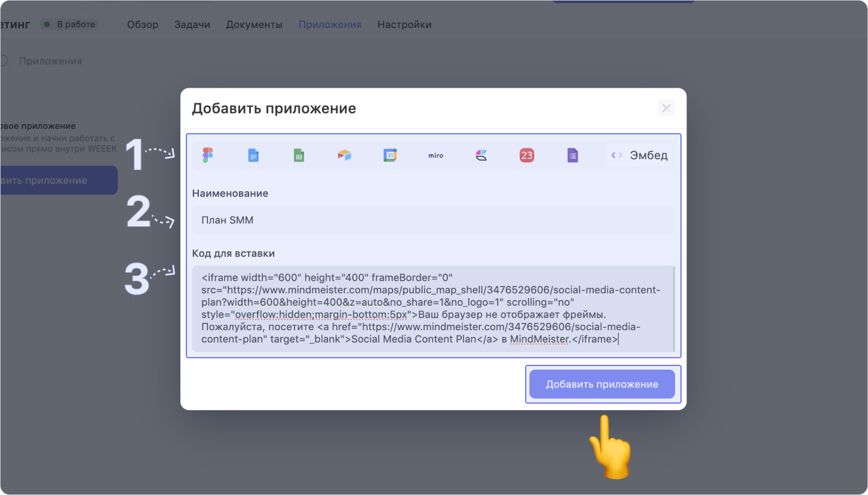
Task: Choose the Google Docs icon
Action: point(253,155)
